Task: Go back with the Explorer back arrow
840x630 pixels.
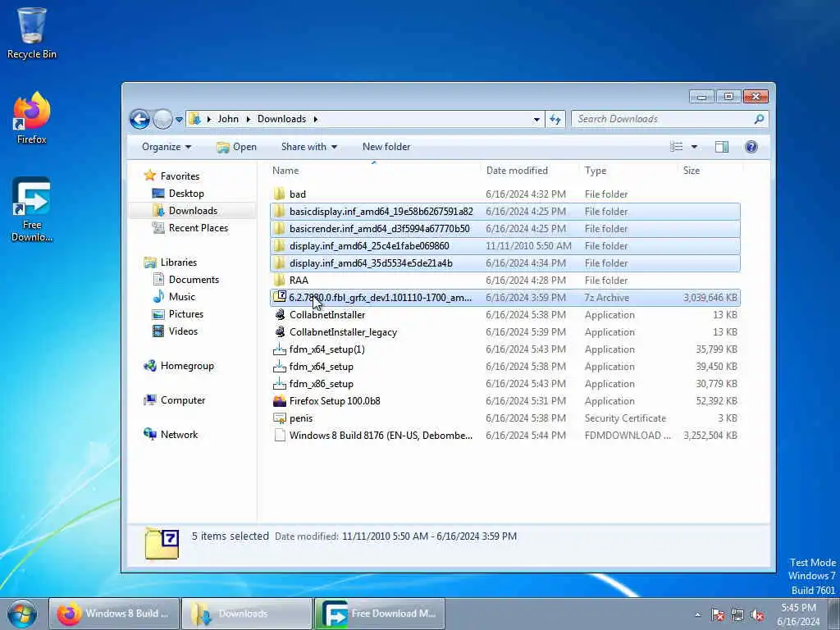Action: tap(139, 119)
